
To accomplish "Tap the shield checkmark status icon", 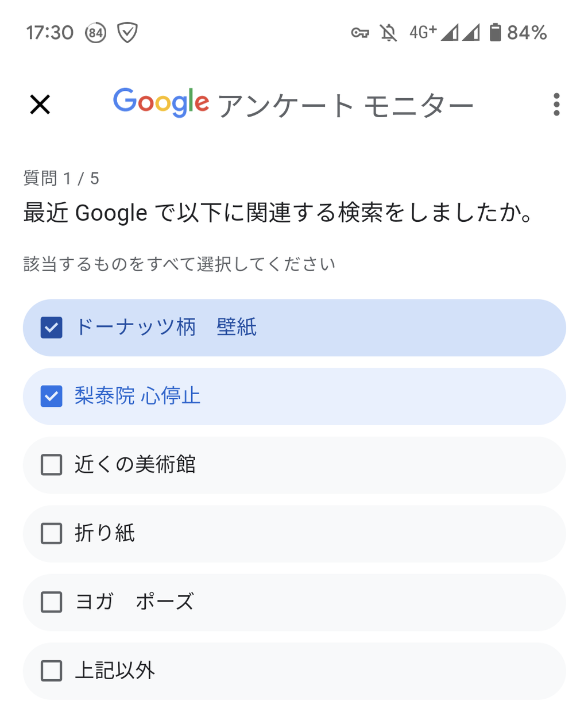I will pyautogui.click(x=127, y=33).
